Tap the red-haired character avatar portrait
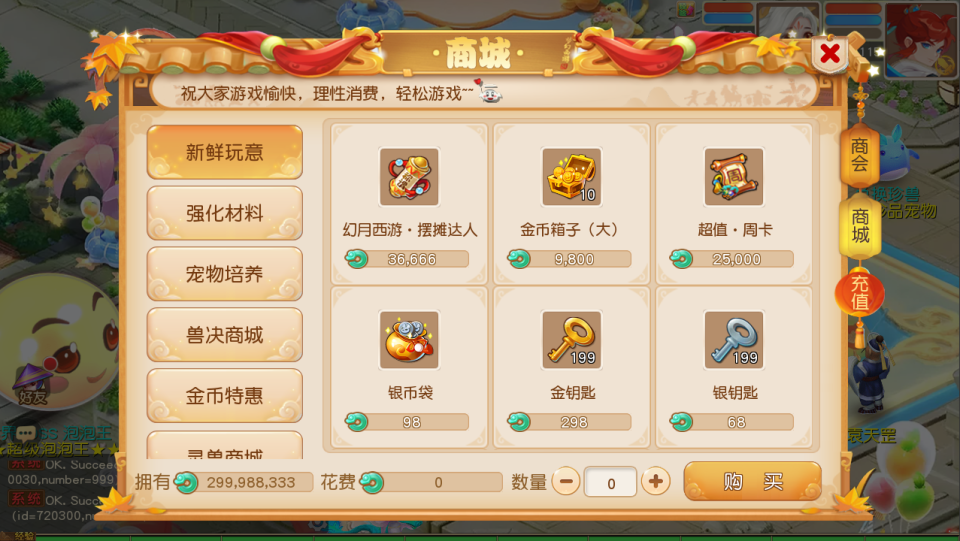This screenshot has height=541, width=960. coord(921,39)
